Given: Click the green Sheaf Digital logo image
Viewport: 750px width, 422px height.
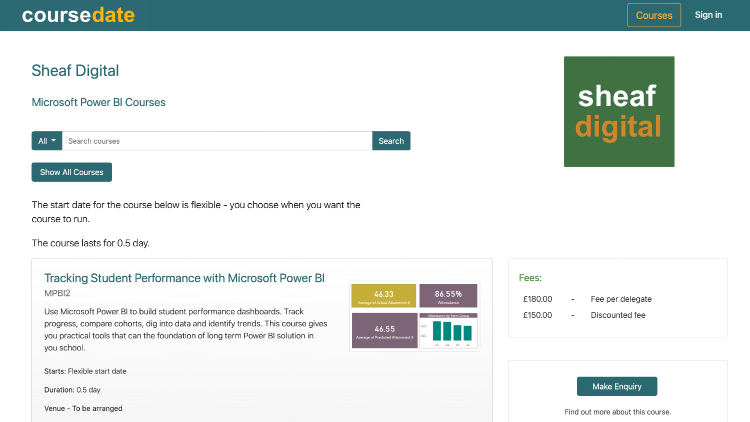Looking at the screenshot, I should click(x=619, y=111).
